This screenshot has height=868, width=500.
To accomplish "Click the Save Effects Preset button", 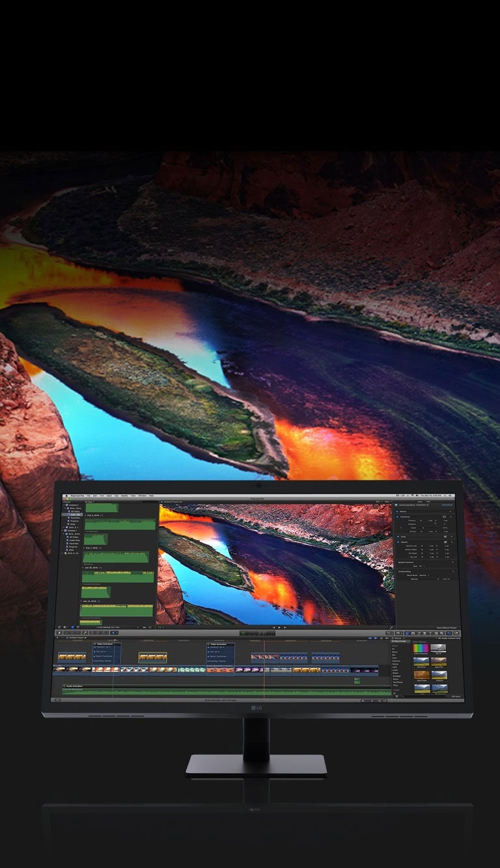I will pyautogui.click(x=446, y=628).
